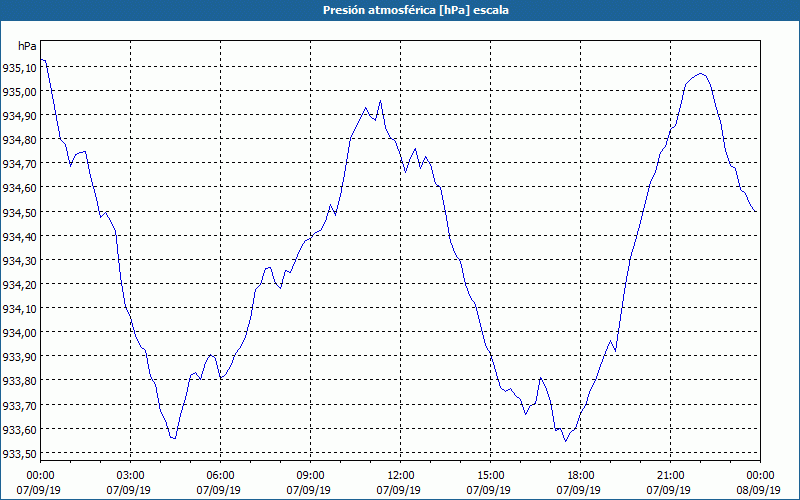This screenshot has width=800, height=500.
Task: Click the 15:00 time axis label
Action: coord(490,476)
